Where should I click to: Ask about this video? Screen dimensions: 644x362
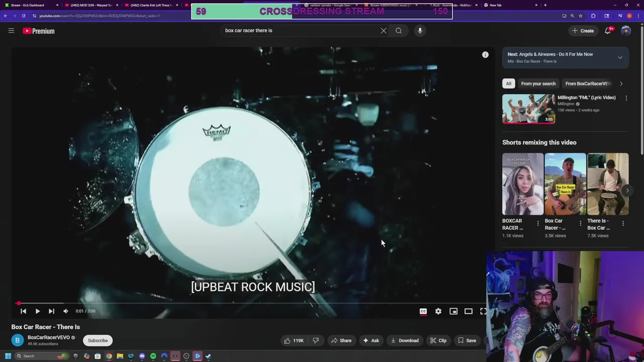tap(371, 340)
